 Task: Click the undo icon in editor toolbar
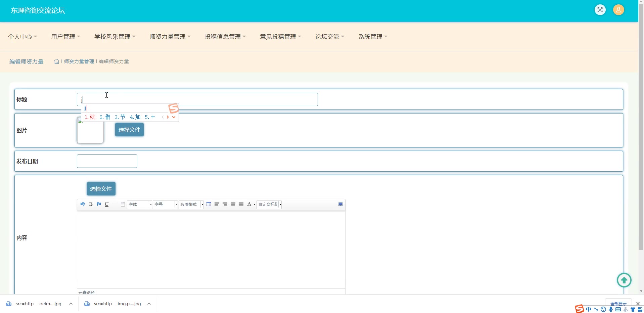coord(83,204)
